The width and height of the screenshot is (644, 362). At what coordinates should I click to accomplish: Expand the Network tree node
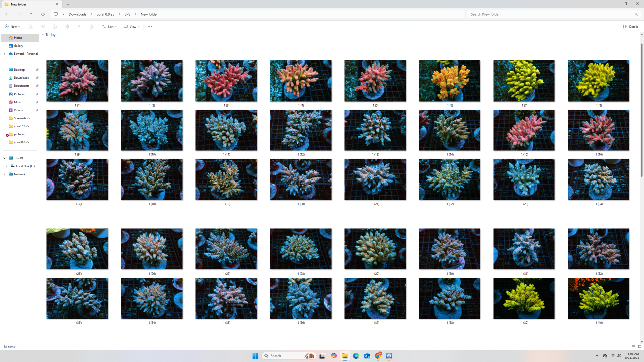click(4, 174)
